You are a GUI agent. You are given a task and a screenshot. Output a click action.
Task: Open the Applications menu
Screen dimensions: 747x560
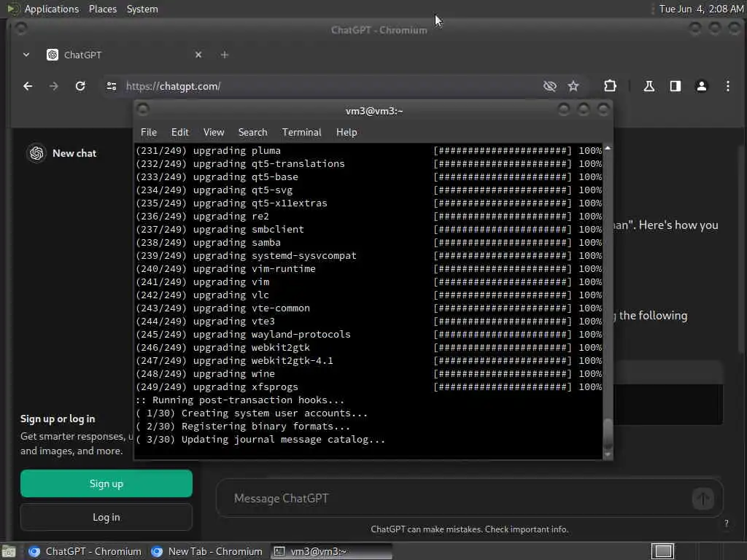coord(52,9)
